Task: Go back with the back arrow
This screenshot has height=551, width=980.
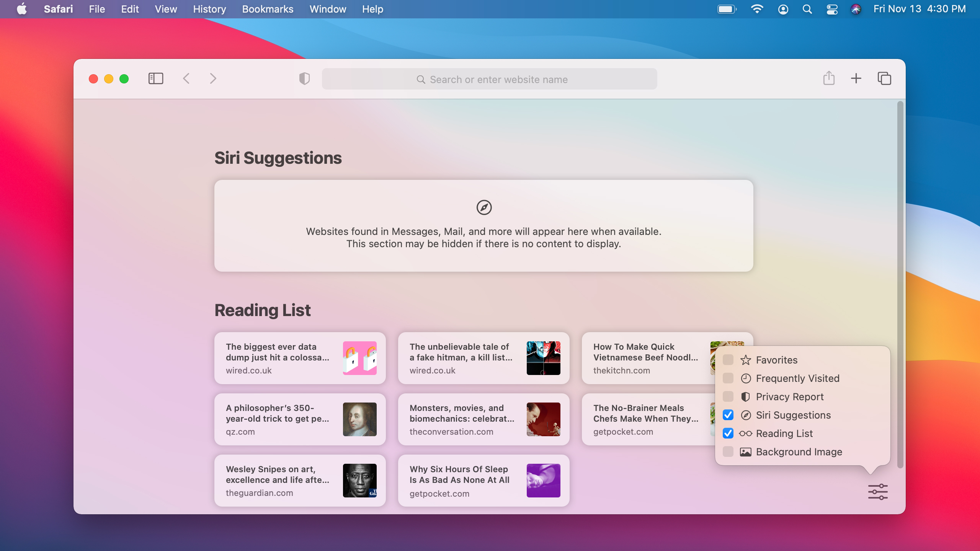Action: [x=186, y=79]
